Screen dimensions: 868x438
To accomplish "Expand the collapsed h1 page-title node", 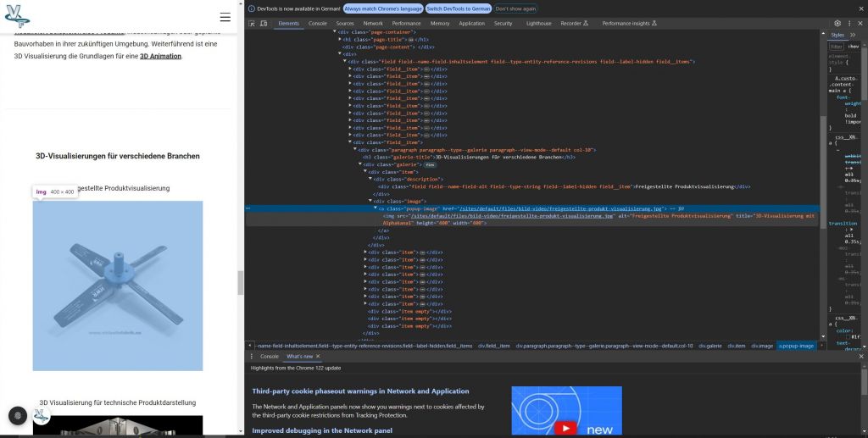I will [340, 39].
